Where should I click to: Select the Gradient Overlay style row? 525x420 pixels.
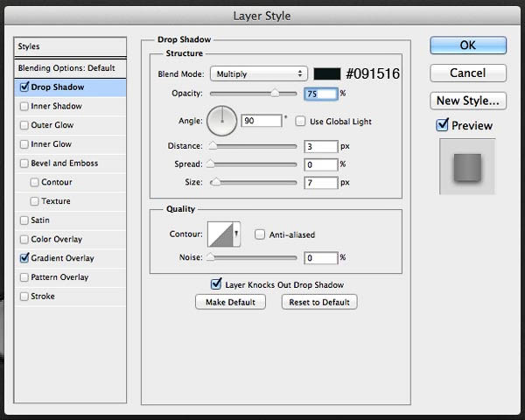(x=70, y=258)
